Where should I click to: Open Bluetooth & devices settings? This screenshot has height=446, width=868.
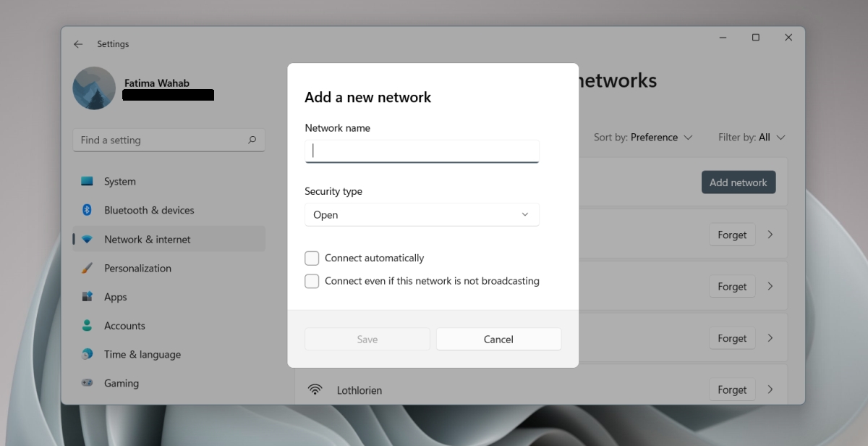(x=169, y=210)
